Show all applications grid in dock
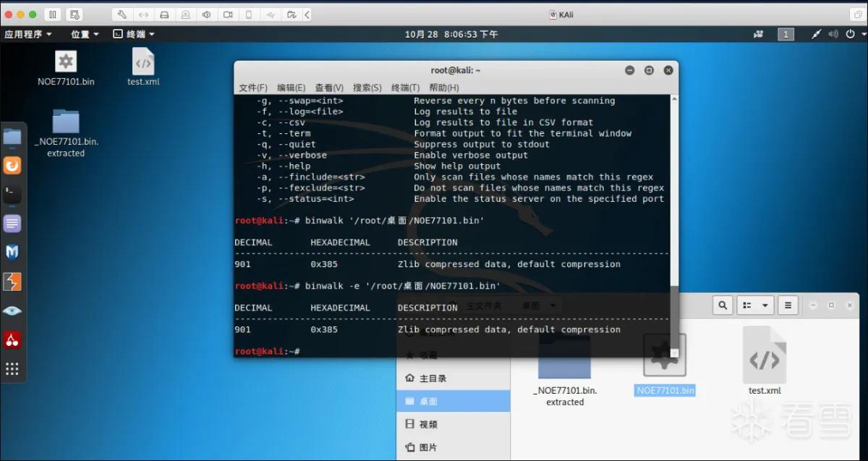The height and width of the screenshot is (461, 868). click(12, 368)
